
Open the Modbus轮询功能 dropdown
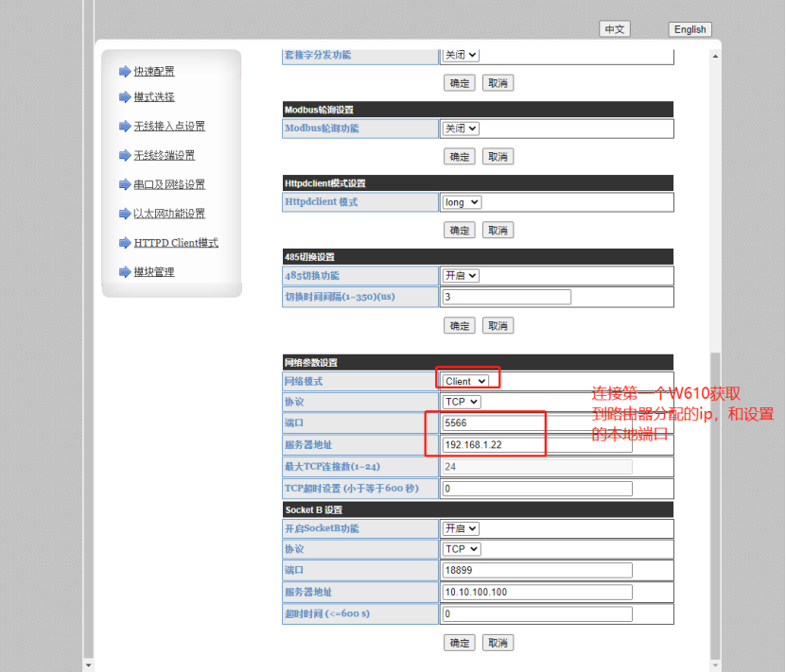tap(461, 129)
